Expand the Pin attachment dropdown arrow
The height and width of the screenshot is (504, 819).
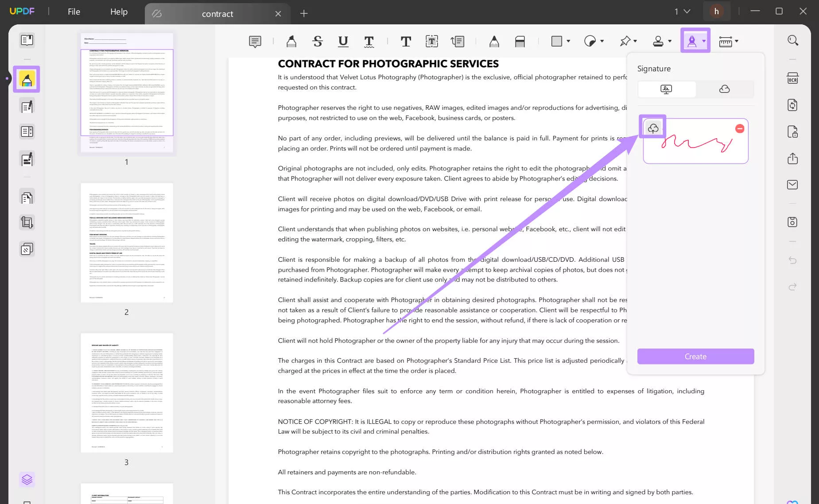click(635, 41)
